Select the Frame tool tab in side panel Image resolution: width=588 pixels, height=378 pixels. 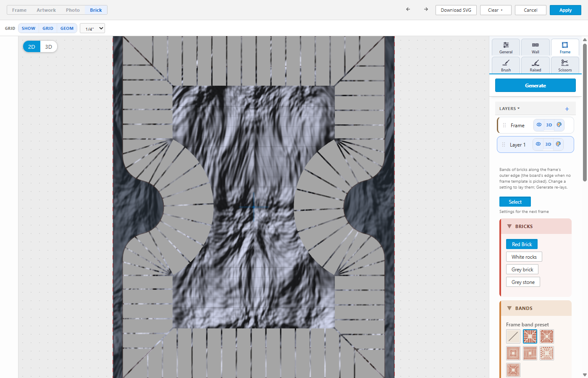[565, 47]
